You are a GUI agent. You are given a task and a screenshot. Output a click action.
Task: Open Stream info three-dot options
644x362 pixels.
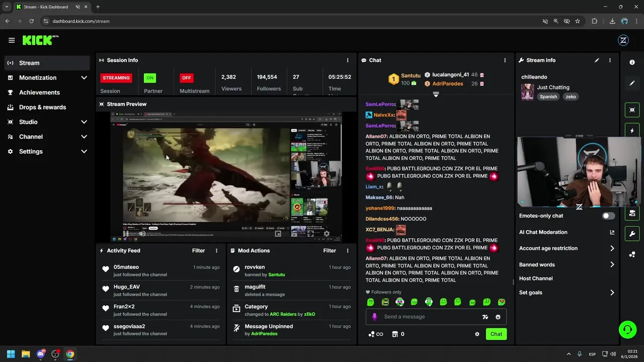point(610,60)
